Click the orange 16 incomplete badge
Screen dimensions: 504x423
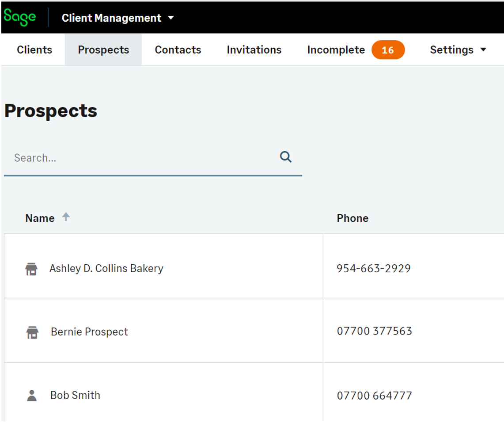click(x=387, y=50)
